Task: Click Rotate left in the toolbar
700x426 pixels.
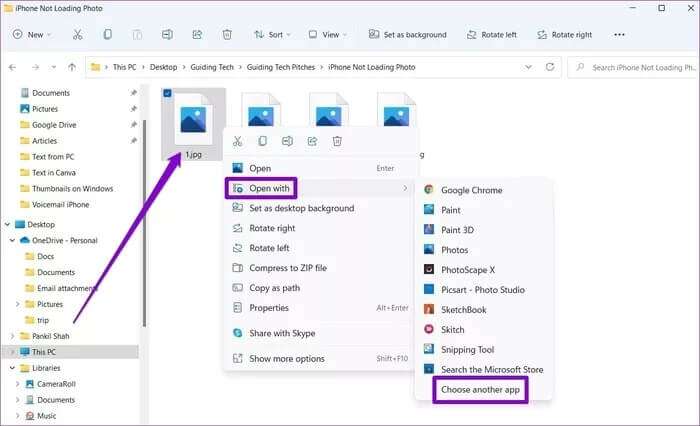Action: [x=492, y=34]
